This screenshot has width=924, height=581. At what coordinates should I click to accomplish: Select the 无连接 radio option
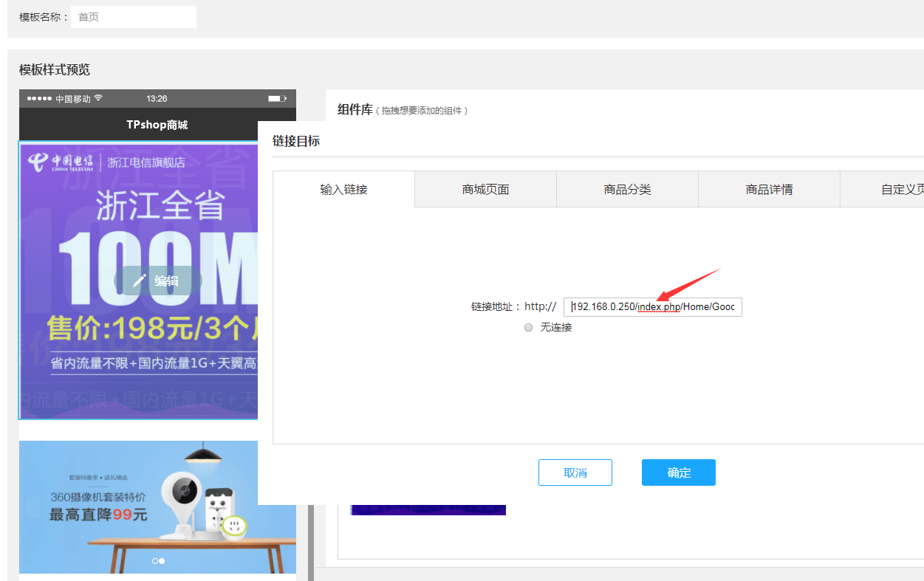click(528, 327)
